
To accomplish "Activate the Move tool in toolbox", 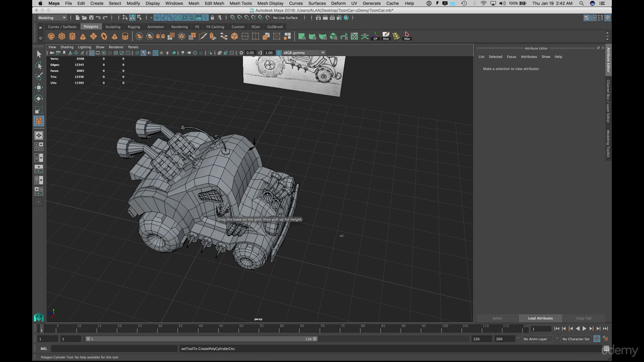I will pyautogui.click(x=39, y=87).
